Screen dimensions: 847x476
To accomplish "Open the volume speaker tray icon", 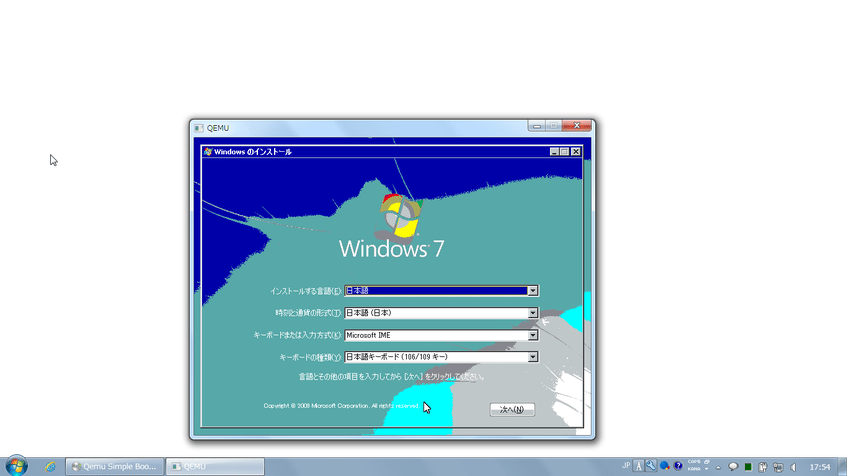I will point(794,467).
